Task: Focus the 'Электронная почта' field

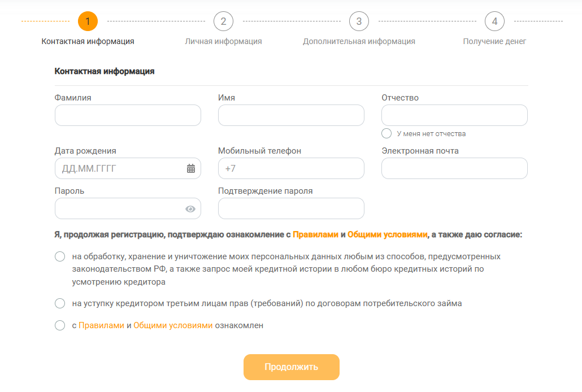Action: pos(454,168)
